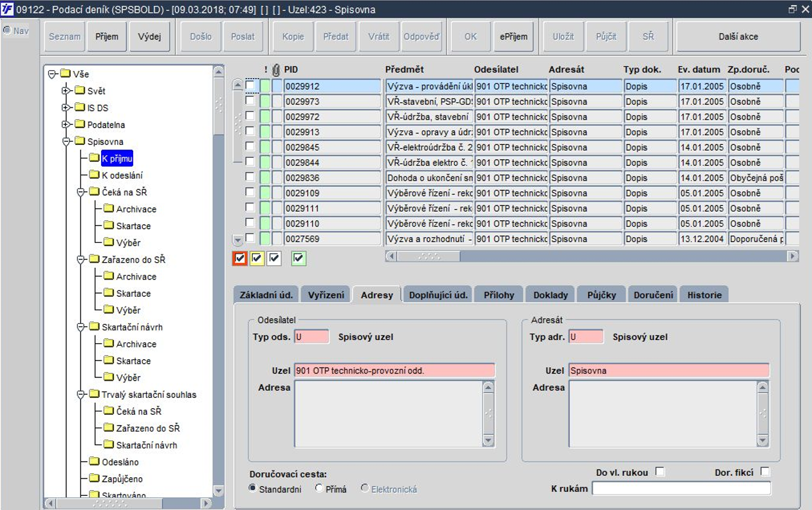Select the Standardní delivery route radio

[252, 489]
